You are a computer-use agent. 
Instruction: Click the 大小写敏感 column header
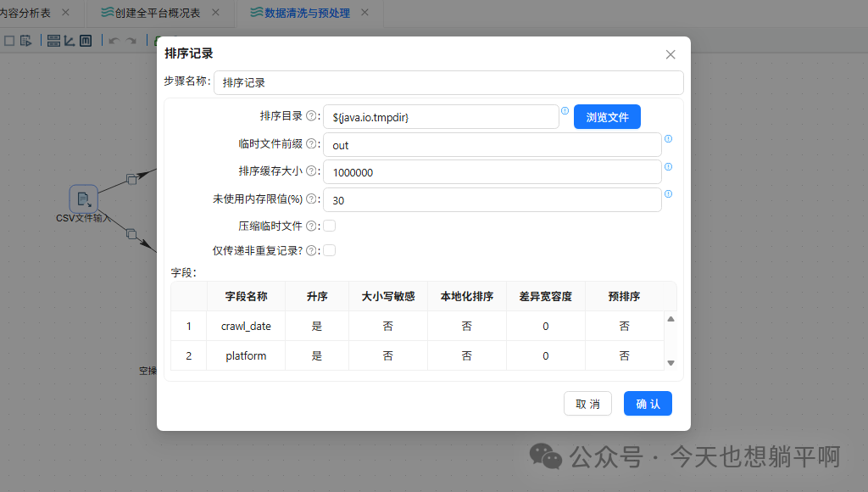(x=388, y=296)
